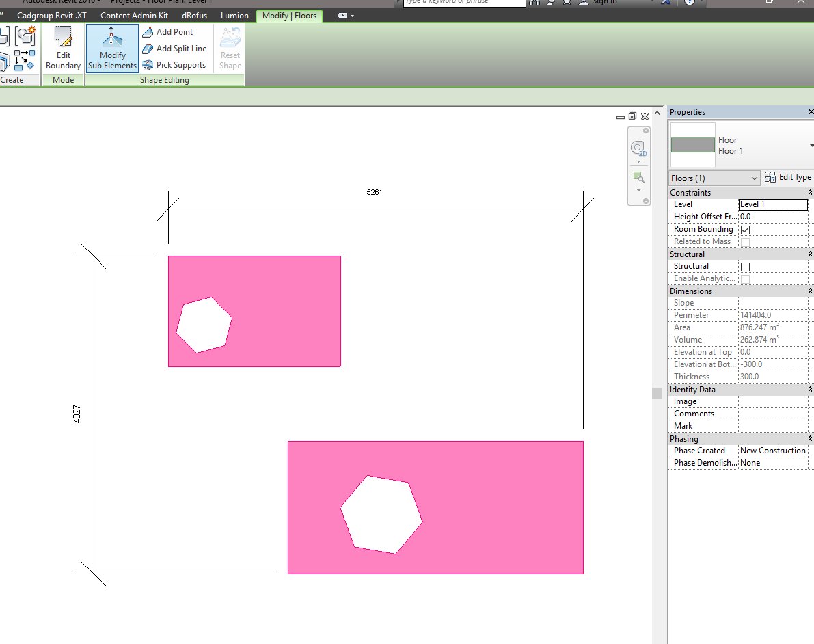The image size is (814, 644).
Task: Select the Pick Supports tool
Action: [174, 65]
